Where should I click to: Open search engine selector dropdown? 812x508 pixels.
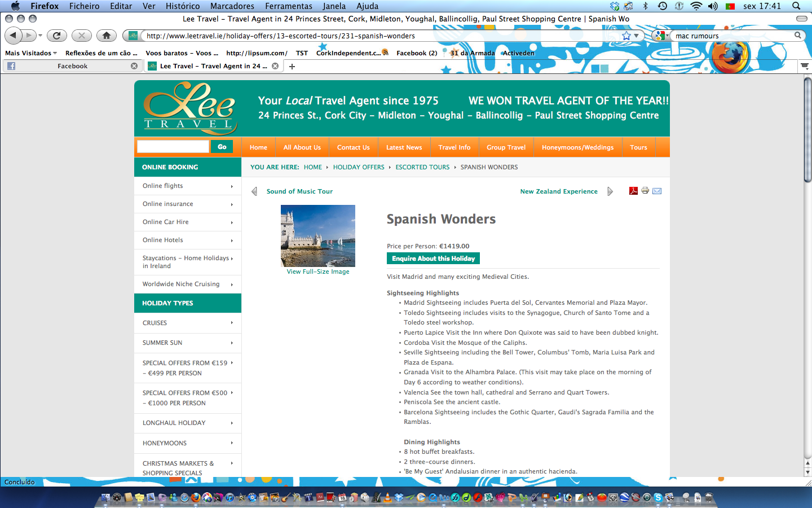661,36
